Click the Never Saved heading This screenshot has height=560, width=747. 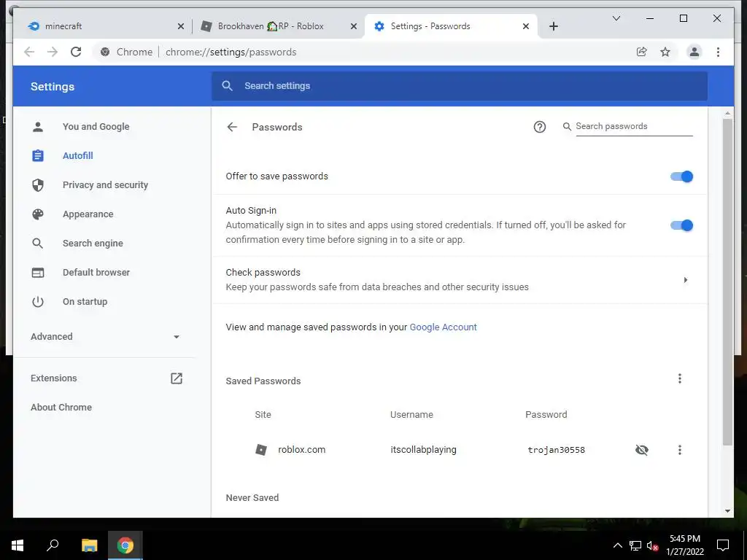point(252,497)
